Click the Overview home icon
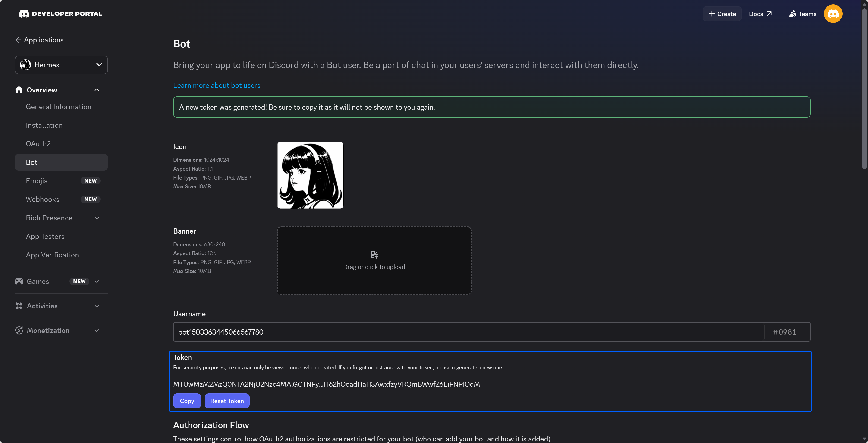Viewport: 868px width, 443px height. point(19,90)
